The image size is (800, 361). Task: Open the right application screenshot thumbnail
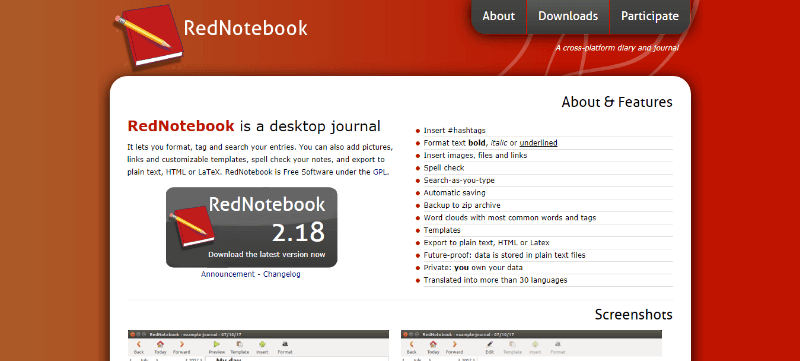531,346
